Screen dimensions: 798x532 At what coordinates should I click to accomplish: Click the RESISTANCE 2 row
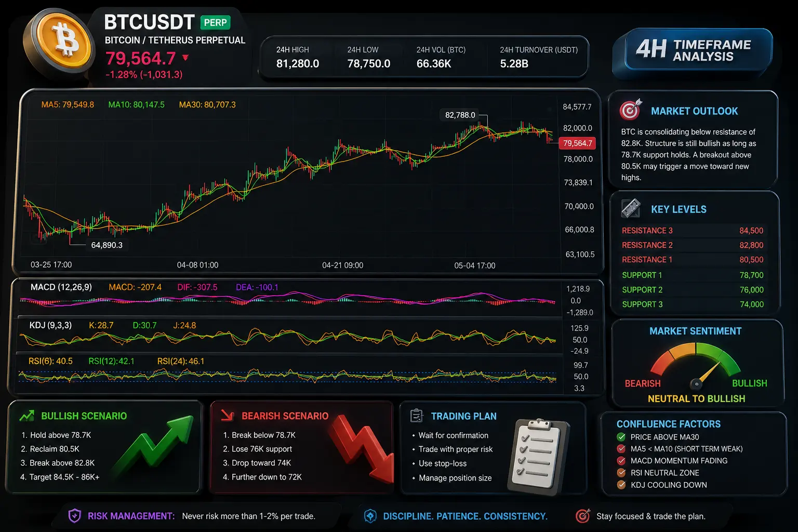click(x=693, y=245)
